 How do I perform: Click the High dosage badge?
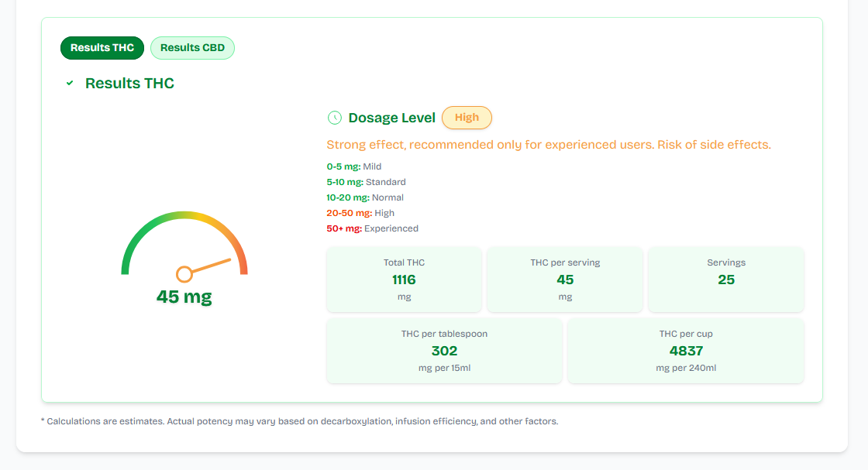tap(467, 118)
